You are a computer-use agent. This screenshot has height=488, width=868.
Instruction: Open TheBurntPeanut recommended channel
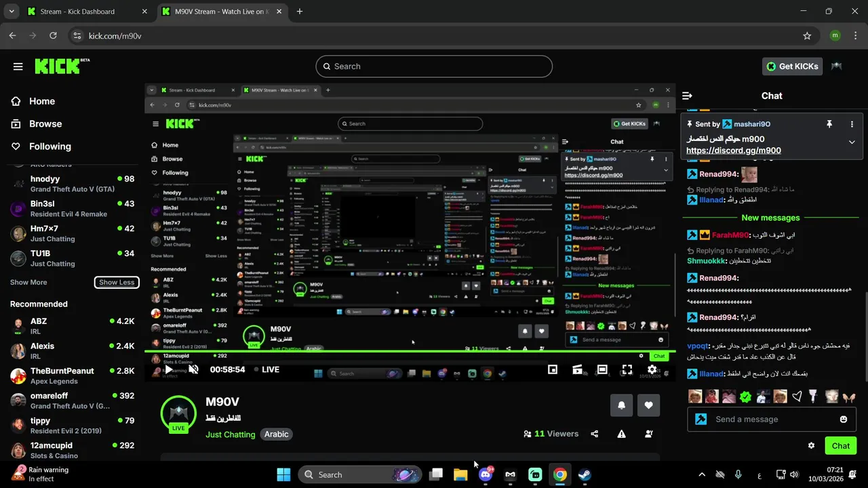click(x=73, y=375)
